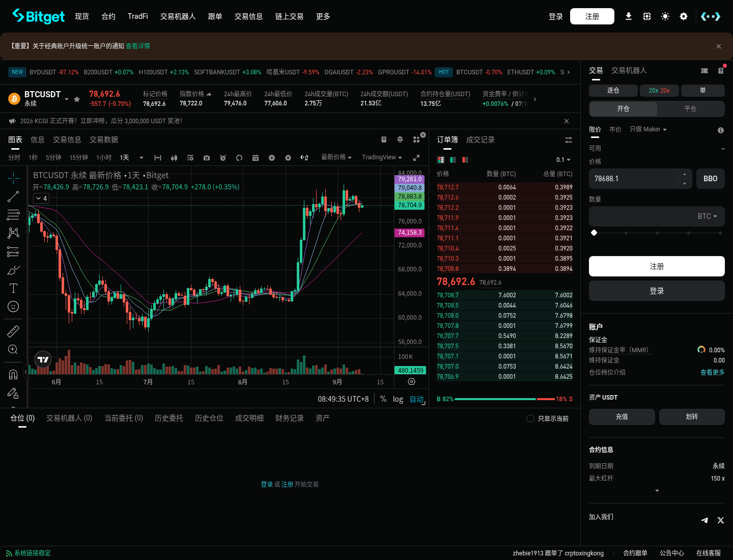Open the download app icon in header
This screenshot has width=733, height=560.
pyautogui.click(x=629, y=16)
